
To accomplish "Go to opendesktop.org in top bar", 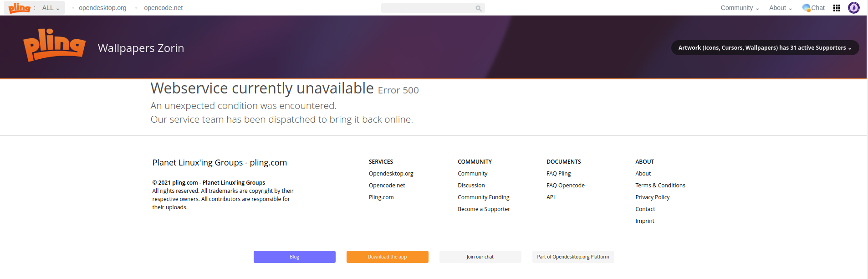I will point(102,8).
